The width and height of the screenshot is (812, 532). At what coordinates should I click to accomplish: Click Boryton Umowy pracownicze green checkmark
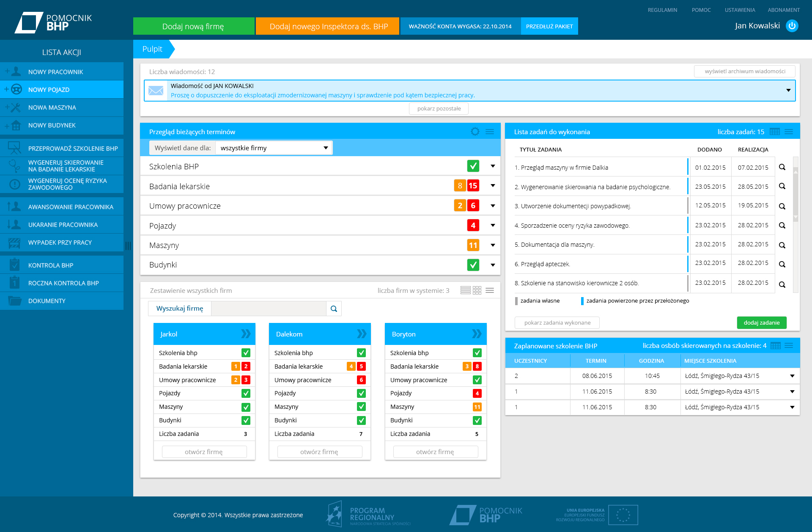(477, 380)
